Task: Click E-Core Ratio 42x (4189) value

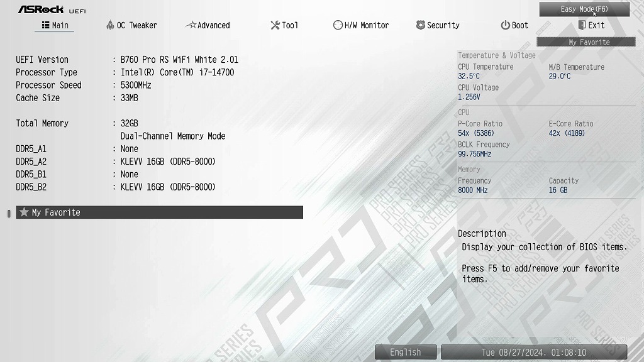Action: pos(567,133)
